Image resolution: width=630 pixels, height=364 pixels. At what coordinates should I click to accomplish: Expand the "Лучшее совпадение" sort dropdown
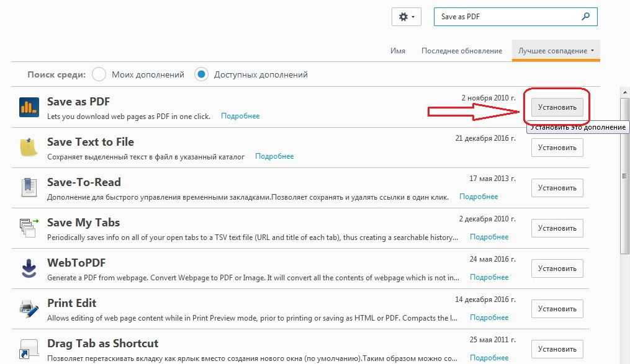point(556,51)
